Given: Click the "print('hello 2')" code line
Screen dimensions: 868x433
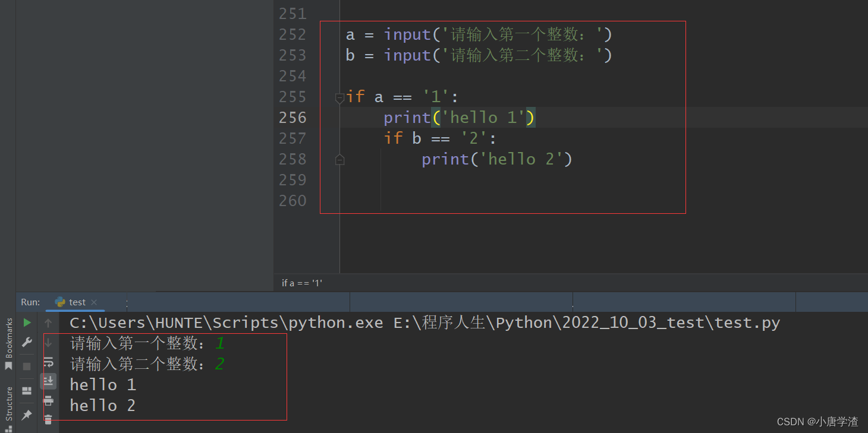Looking at the screenshot, I should pos(497,159).
